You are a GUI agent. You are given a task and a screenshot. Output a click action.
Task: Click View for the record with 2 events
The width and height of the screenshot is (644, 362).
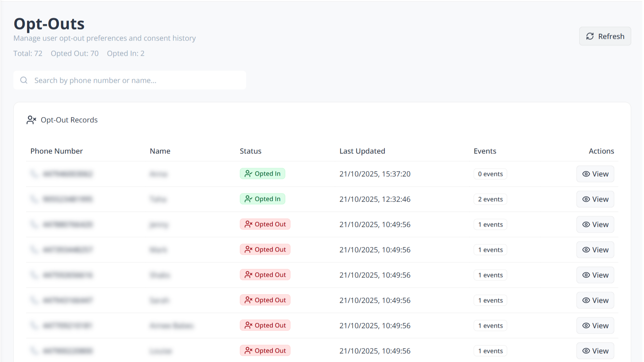click(595, 199)
